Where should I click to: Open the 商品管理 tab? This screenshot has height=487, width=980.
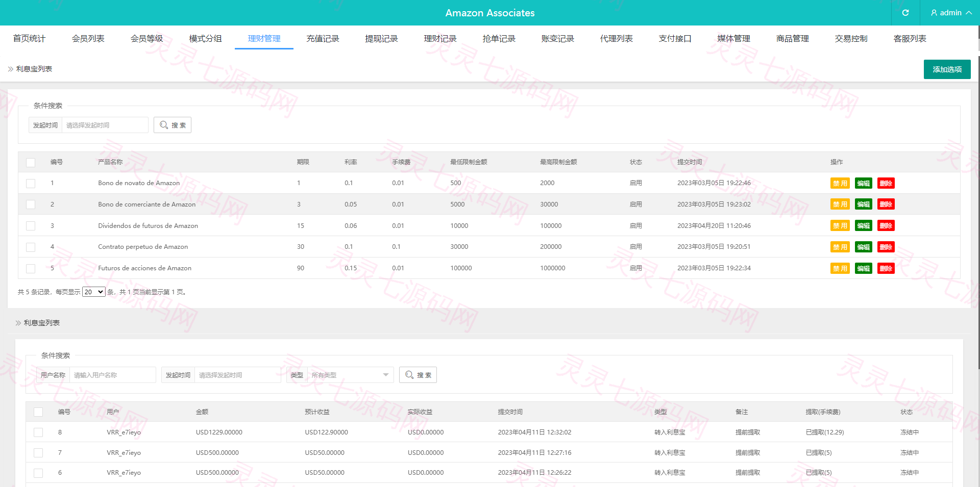(792, 39)
